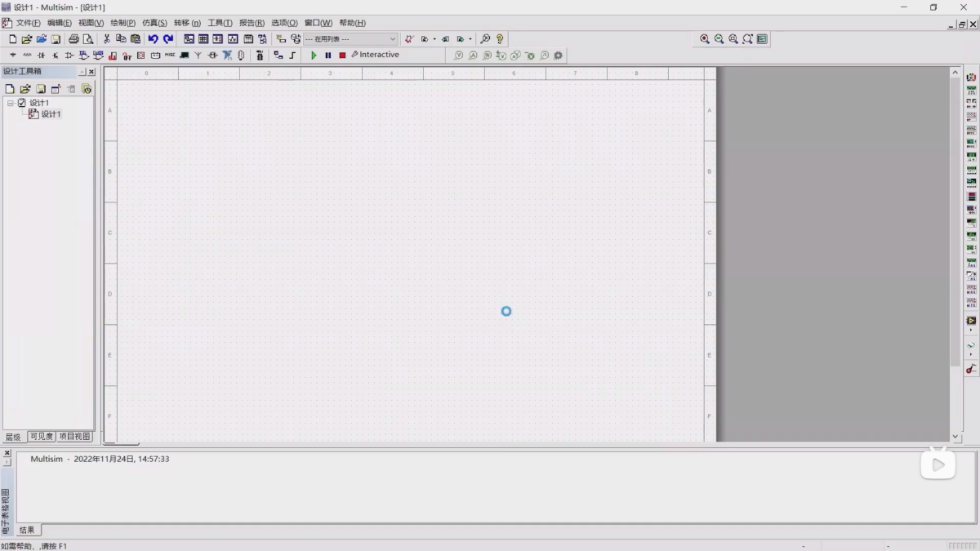
Task: Pause simulation with the pause button
Action: (x=328, y=56)
